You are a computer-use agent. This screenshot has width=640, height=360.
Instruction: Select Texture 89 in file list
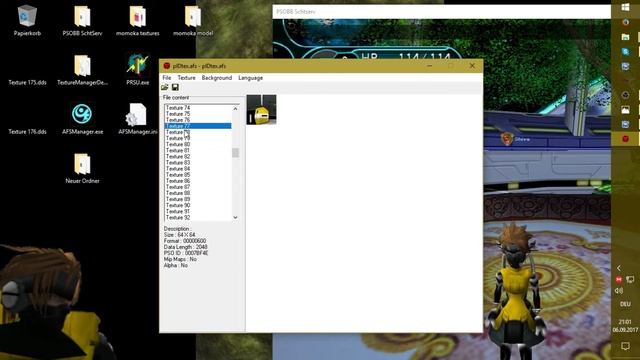[x=198, y=199]
